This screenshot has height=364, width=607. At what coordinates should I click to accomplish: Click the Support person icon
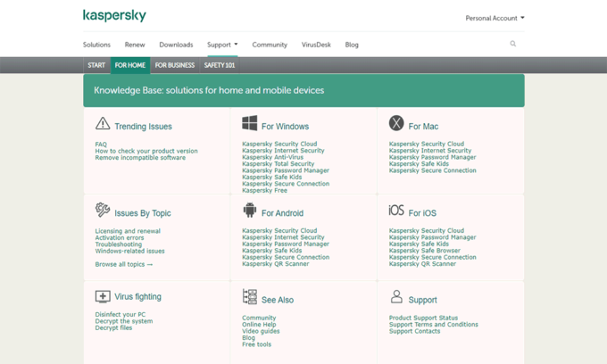click(x=396, y=297)
